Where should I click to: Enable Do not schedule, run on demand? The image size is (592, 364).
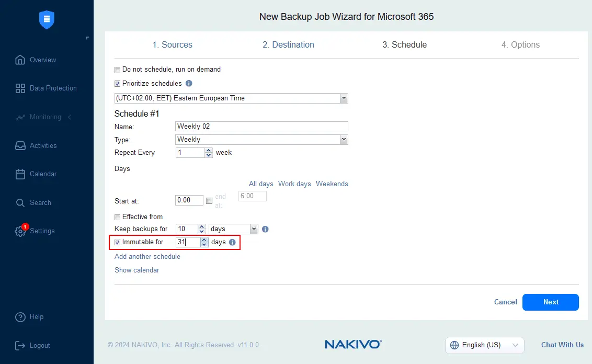tap(118, 70)
